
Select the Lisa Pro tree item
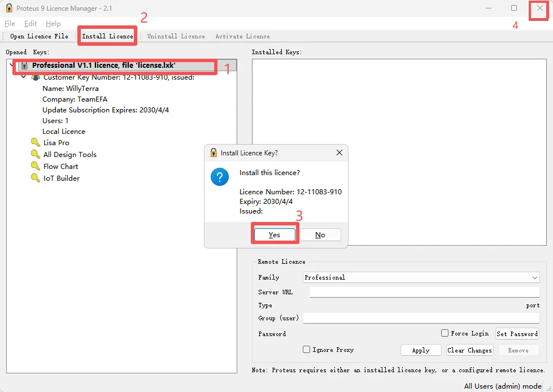point(56,143)
